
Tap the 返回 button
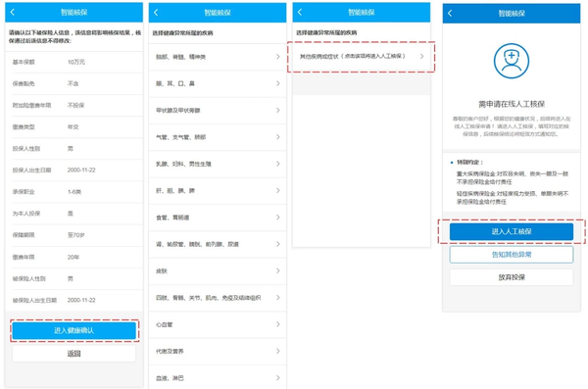pos(74,354)
